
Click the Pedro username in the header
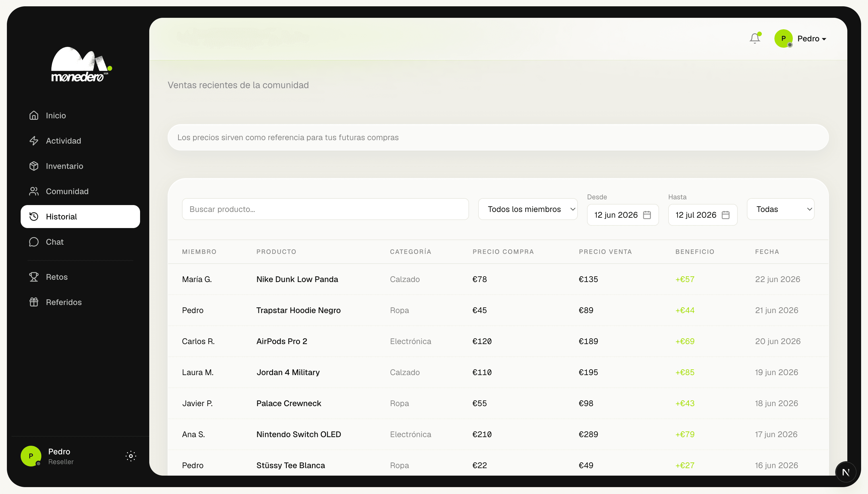tap(808, 39)
